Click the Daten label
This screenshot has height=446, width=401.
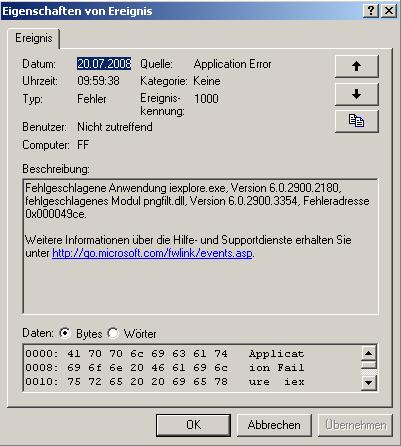pos(38,333)
